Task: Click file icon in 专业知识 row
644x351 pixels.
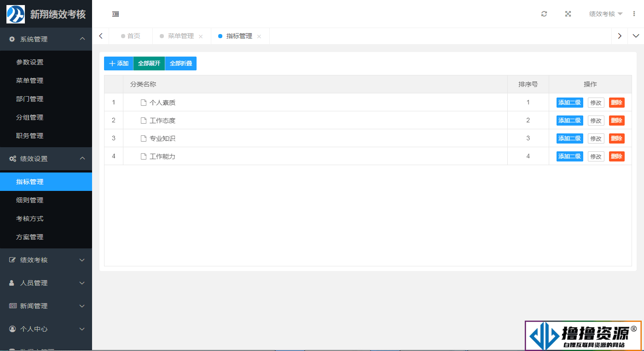Action: coord(144,138)
